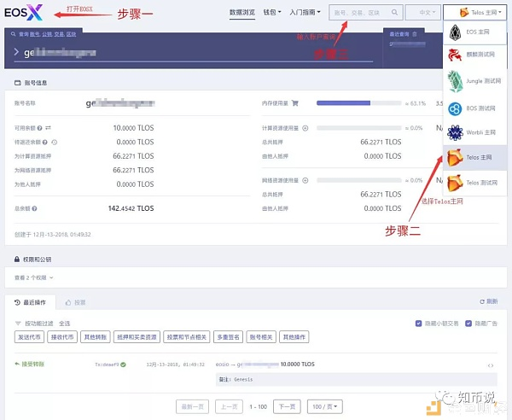The width and height of the screenshot is (512, 420).
Task: Click the plus icon beside 计算资源使用量
Action: 305,128
